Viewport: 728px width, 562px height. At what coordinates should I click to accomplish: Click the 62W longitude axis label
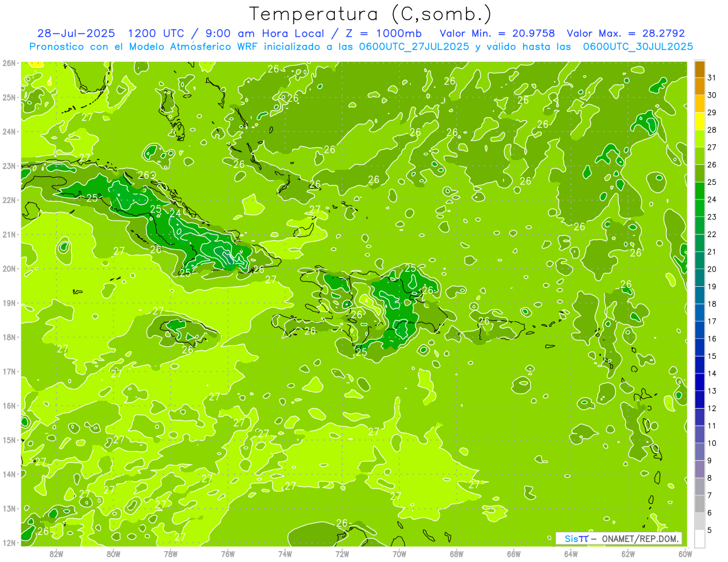coord(628,554)
